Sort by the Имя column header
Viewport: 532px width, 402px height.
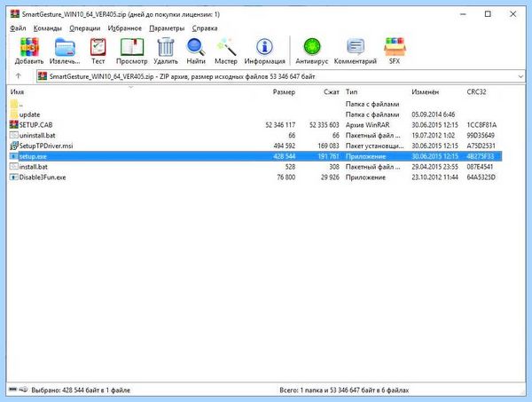coord(17,91)
